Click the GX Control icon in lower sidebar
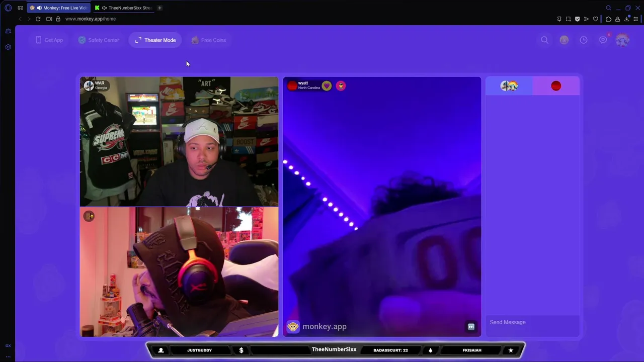The height and width of the screenshot is (362, 644). click(x=8, y=346)
